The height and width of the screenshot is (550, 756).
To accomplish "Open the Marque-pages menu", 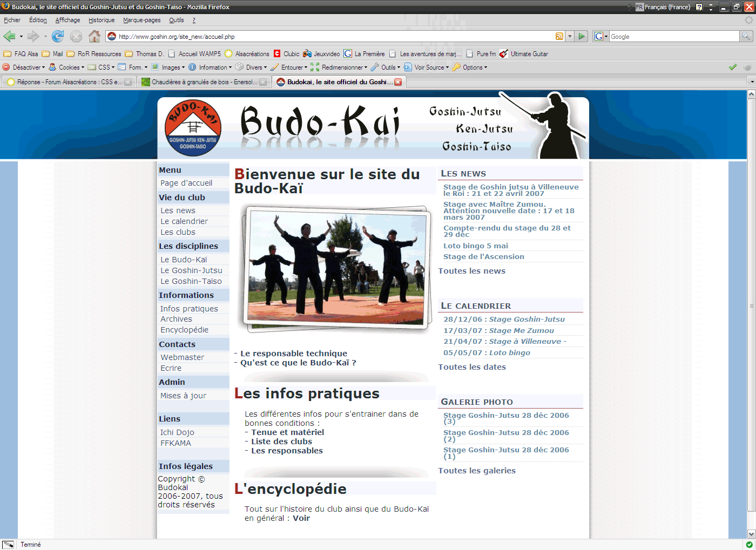I will [x=141, y=20].
